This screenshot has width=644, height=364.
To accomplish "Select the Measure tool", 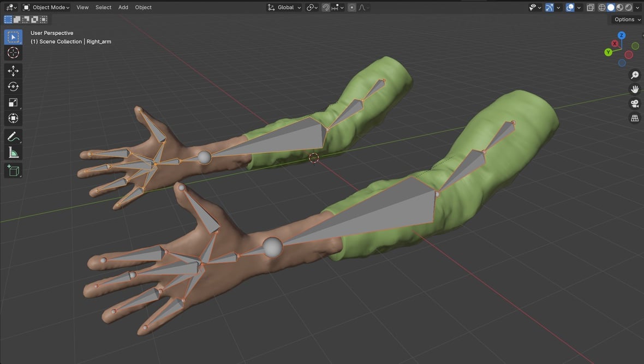I will (13, 152).
